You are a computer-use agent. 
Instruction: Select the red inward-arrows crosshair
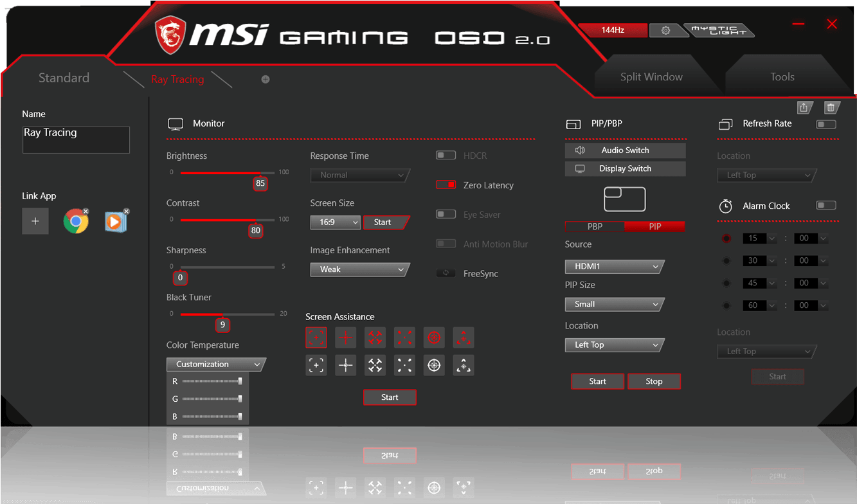[x=375, y=337]
